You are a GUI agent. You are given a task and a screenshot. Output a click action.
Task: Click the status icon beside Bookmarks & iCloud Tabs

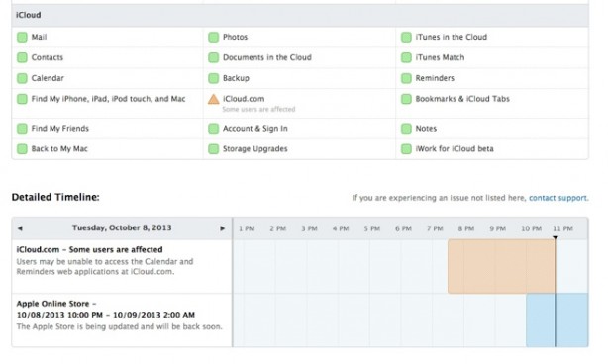point(406,99)
